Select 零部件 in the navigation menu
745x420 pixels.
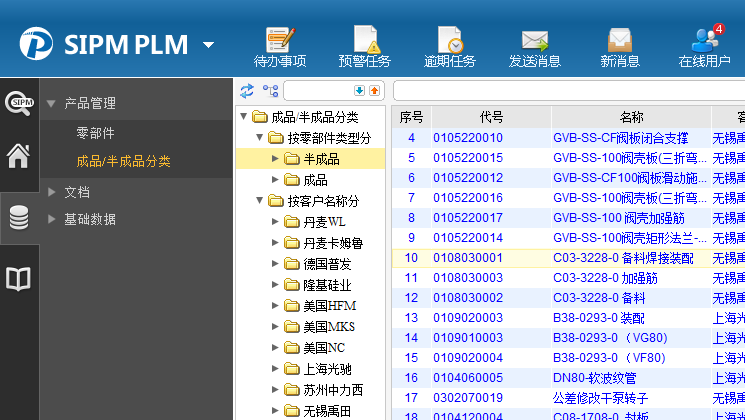tap(95, 133)
